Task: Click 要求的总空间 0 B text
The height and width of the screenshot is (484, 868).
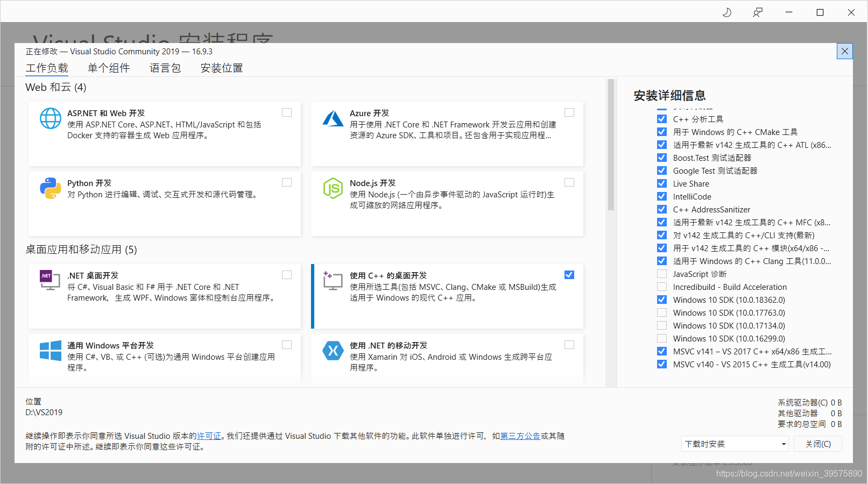Action: tap(810, 424)
